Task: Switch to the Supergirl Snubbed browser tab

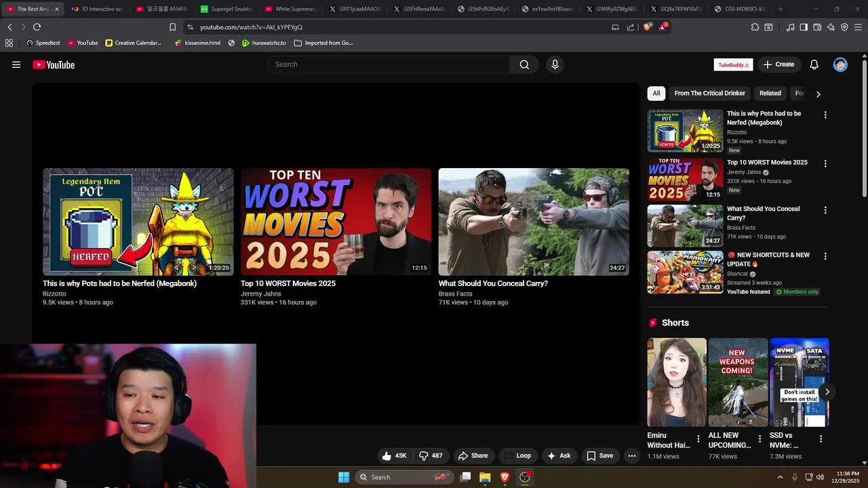Action: click(226, 9)
